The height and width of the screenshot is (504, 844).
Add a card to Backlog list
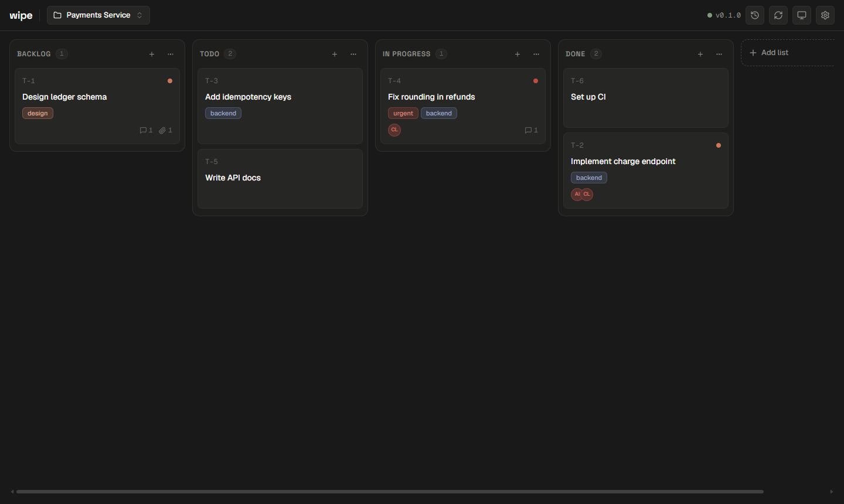click(x=152, y=54)
